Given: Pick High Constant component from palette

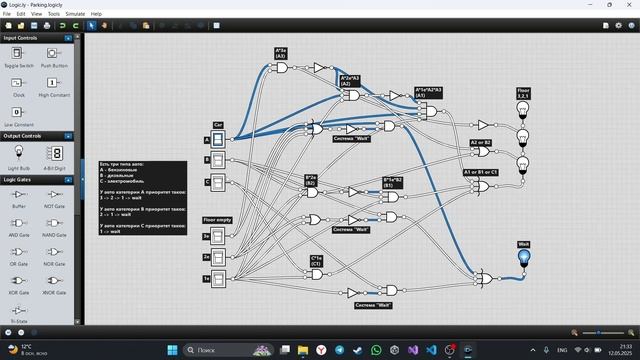Looking at the screenshot, I should (x=54, y=87).
